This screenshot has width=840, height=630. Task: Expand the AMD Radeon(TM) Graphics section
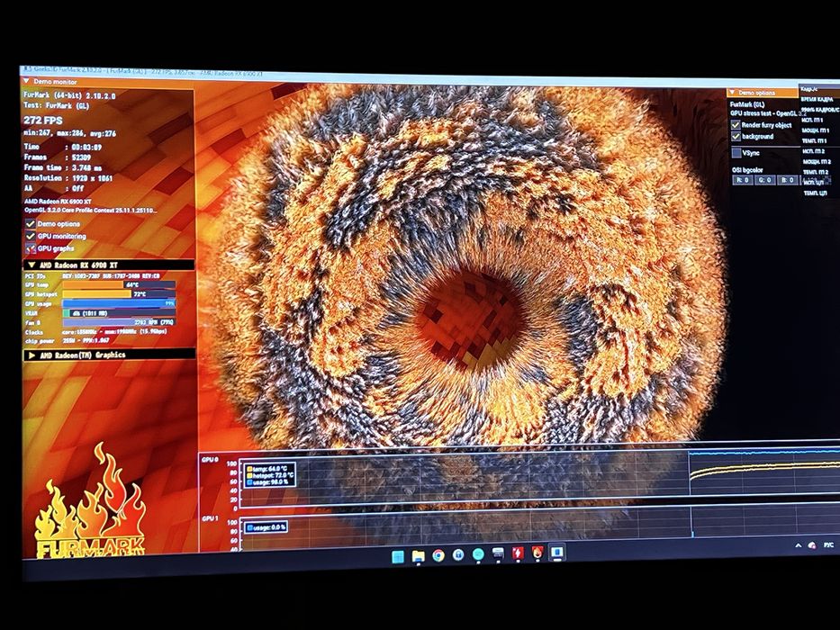pos(32,355)
